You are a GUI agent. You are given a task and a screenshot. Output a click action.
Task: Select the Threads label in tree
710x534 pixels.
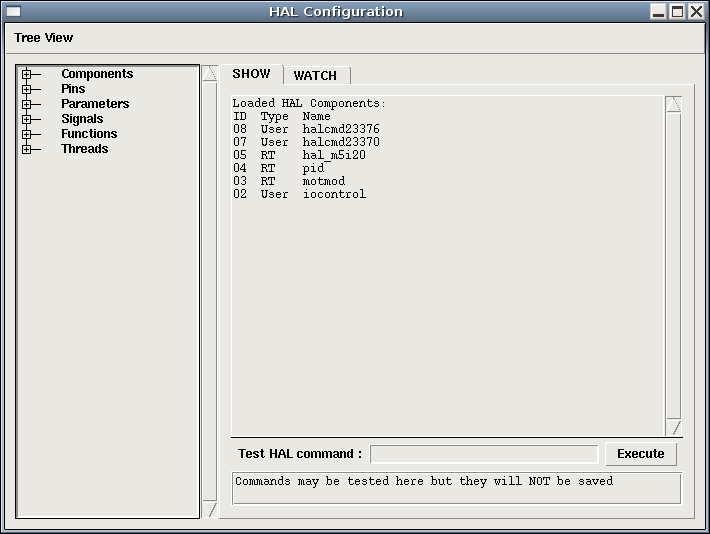(84, 149)
